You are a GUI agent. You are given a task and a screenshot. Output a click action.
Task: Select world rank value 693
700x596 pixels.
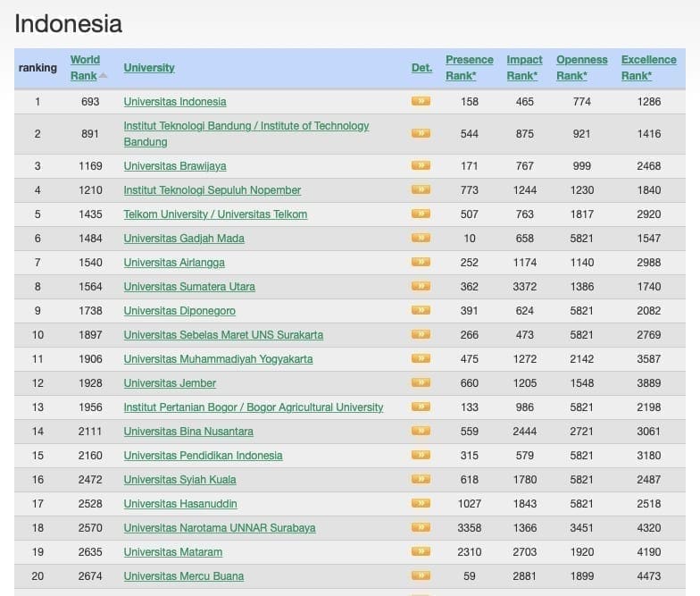(x=90, y=102)
